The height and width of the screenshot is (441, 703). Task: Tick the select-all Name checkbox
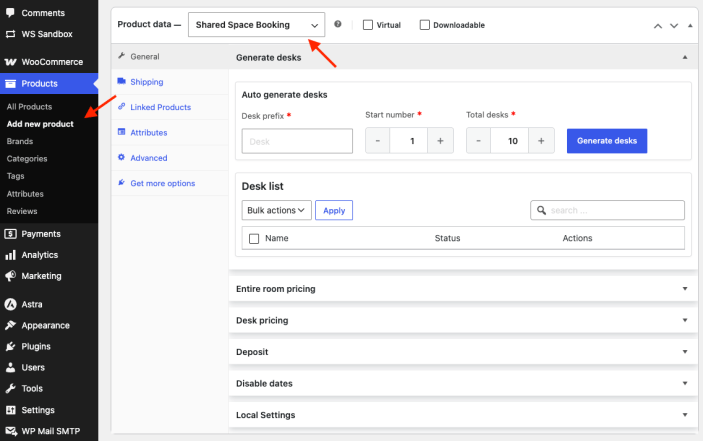click(254, 238)
